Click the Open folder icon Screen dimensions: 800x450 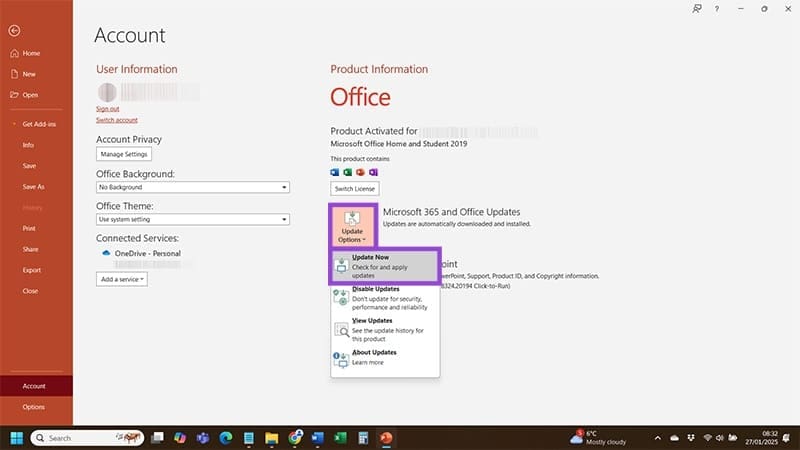(13, 96)
